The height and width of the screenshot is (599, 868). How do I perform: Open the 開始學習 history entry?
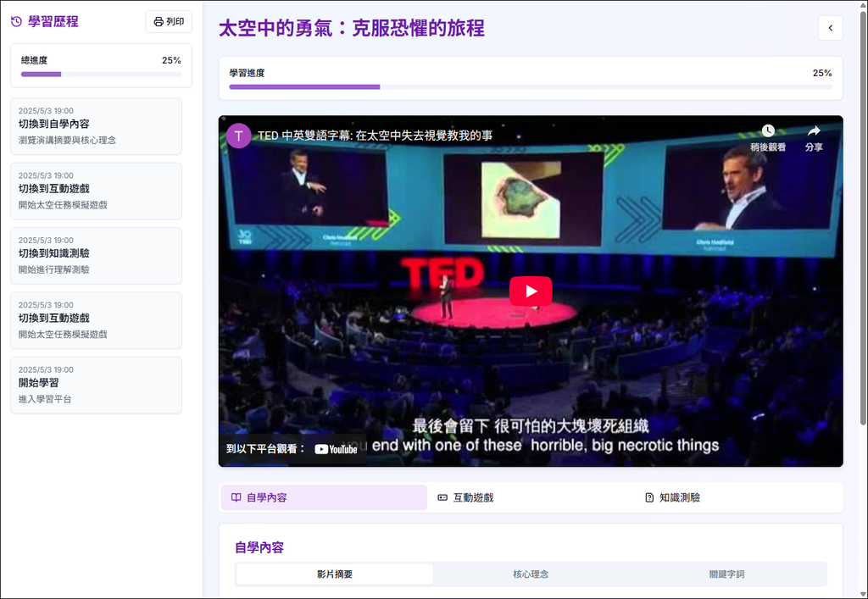(97, 385)
